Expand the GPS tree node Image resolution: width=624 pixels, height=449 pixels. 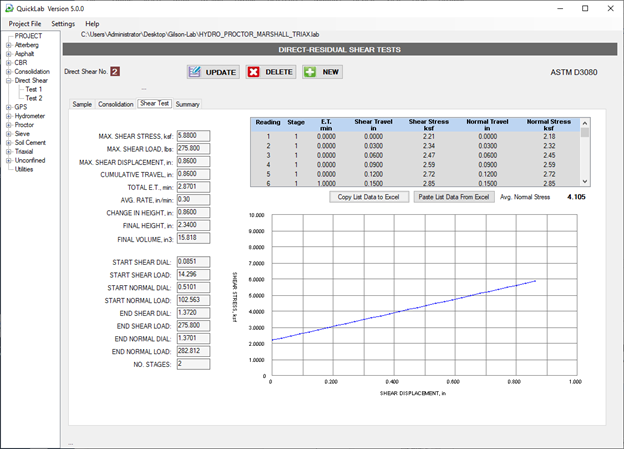[8, 107]
